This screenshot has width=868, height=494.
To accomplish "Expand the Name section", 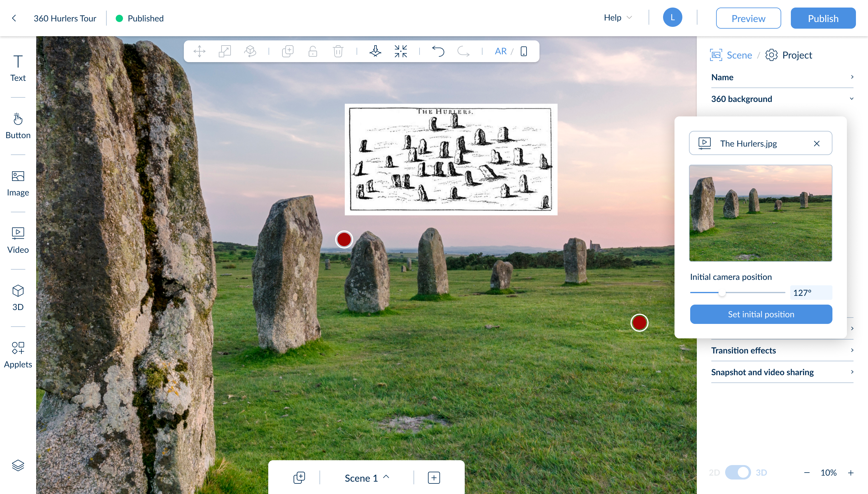I will [782, 77].
